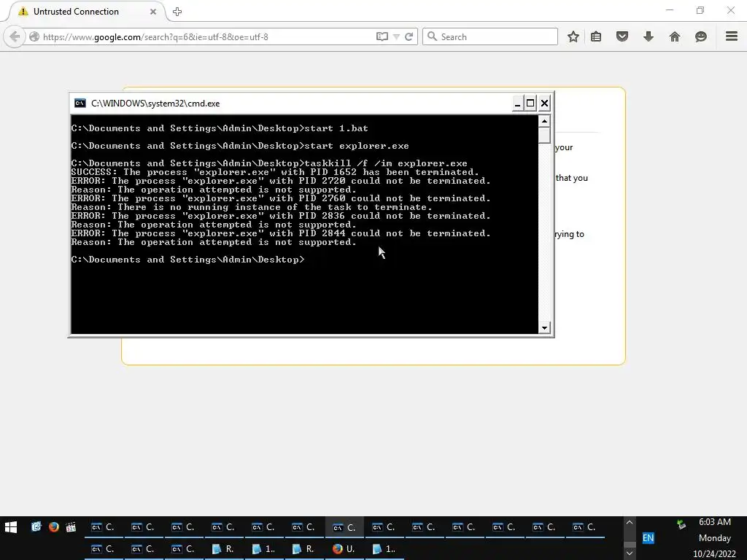Click the cmd vertical scrollbar thumb

click(x=544, y=135)
